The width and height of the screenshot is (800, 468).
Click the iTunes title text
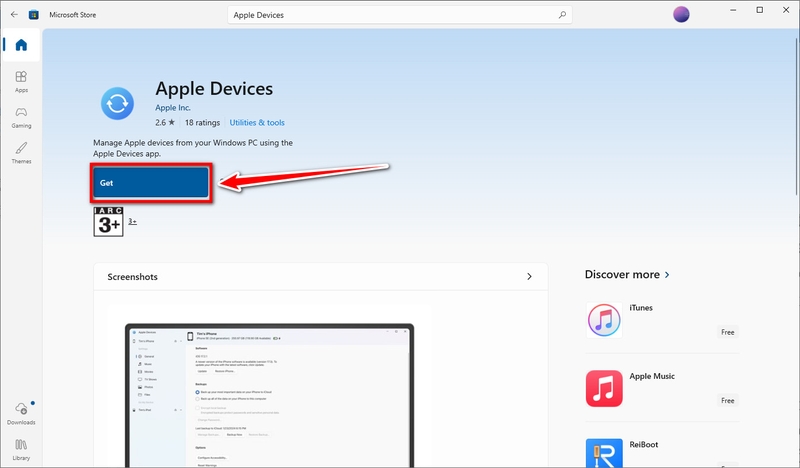click(x=641, y=308)
